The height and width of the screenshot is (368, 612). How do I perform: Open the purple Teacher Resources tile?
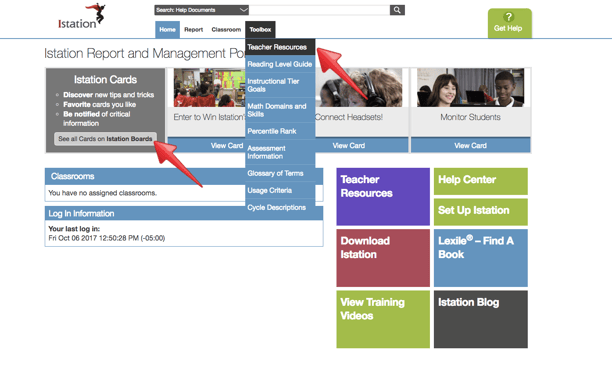click(383, 197)
